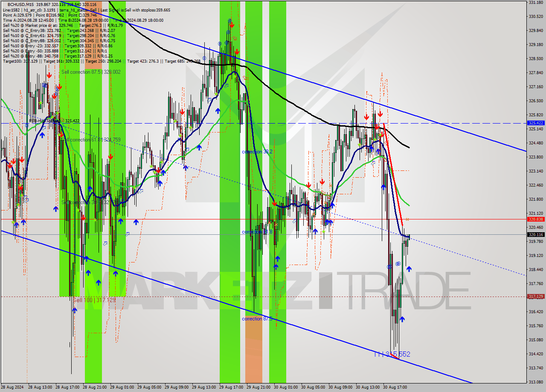Click the BCHUSD,M15 symbol title

21,4
